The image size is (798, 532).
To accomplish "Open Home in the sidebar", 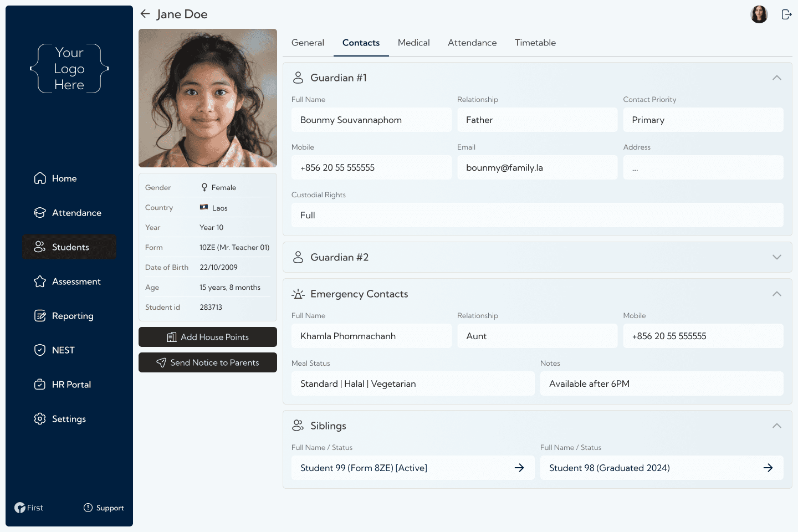I will pos(69,178).
